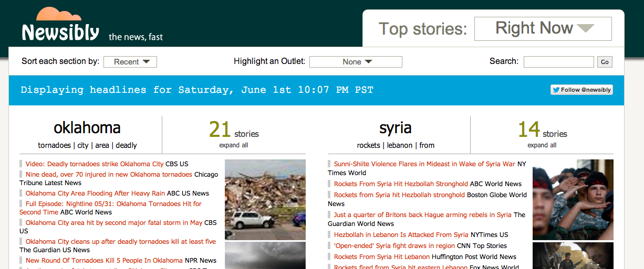Select the city keyword under oklahoma
This screenshot has width=644, height=269.
(83, 145)
